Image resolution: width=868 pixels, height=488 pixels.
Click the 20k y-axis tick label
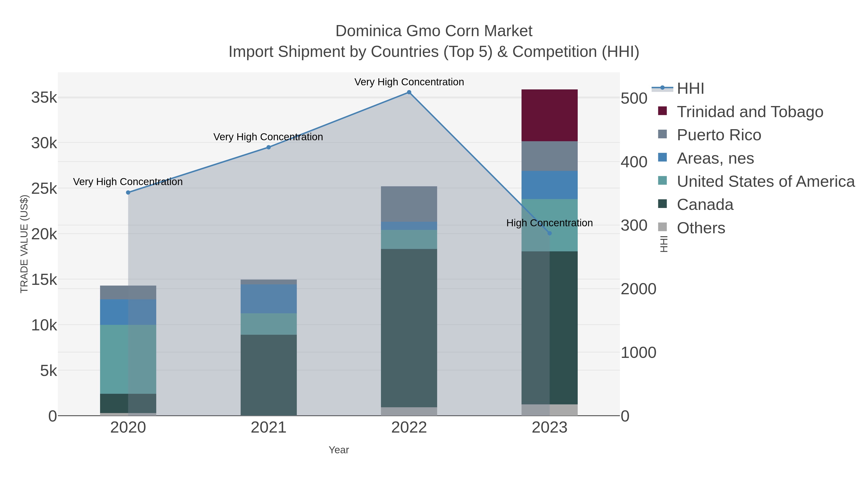44,234
